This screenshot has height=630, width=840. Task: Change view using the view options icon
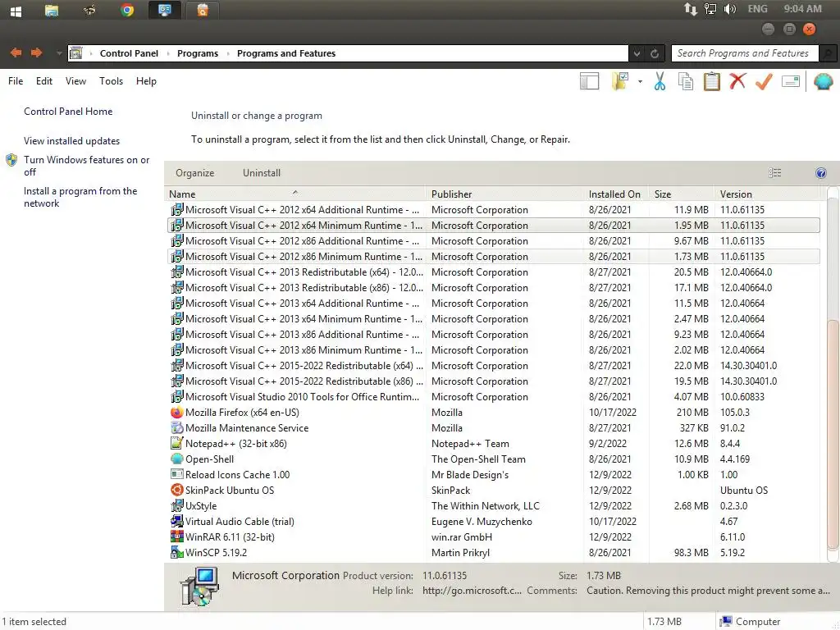tap(774, 173)
